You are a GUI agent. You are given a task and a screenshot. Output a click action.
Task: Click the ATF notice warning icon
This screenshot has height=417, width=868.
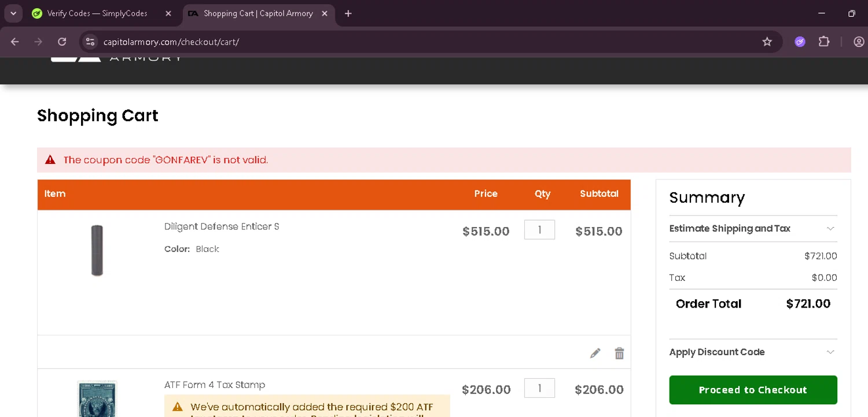[x=178, y=407]
